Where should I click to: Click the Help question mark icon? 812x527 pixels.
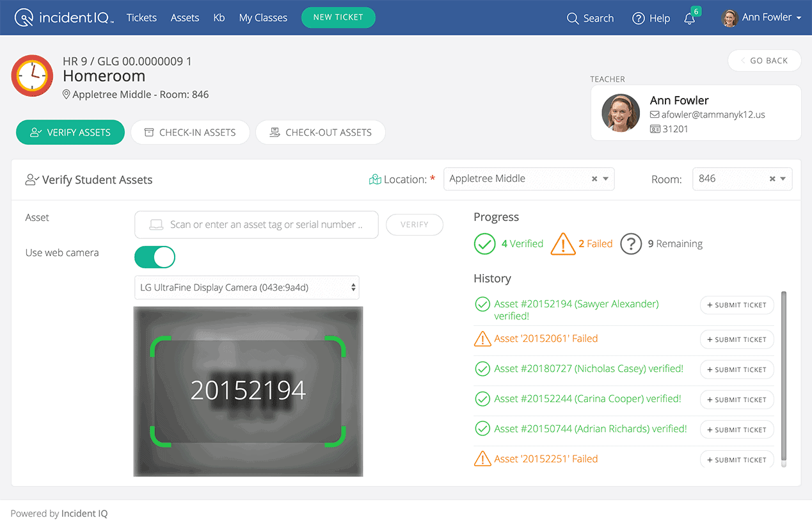tap(638, 19)
